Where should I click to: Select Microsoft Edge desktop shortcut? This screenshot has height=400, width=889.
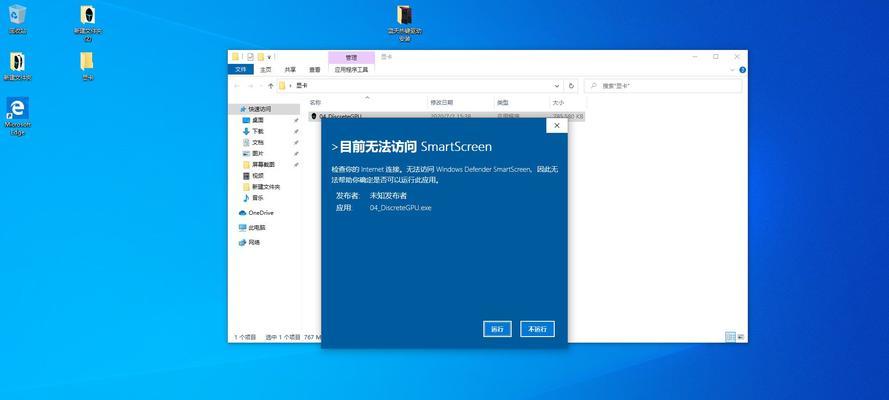coord(18,117)
